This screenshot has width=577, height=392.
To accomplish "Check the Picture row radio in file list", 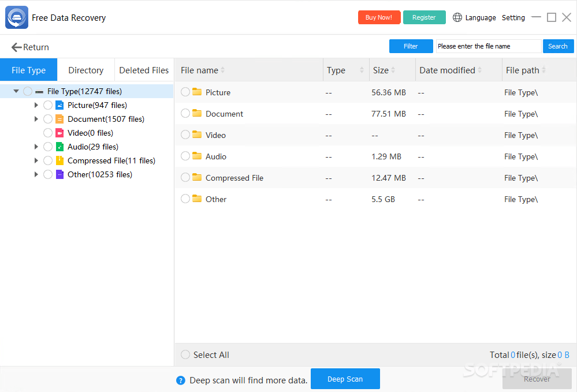I will click(185, 92).
